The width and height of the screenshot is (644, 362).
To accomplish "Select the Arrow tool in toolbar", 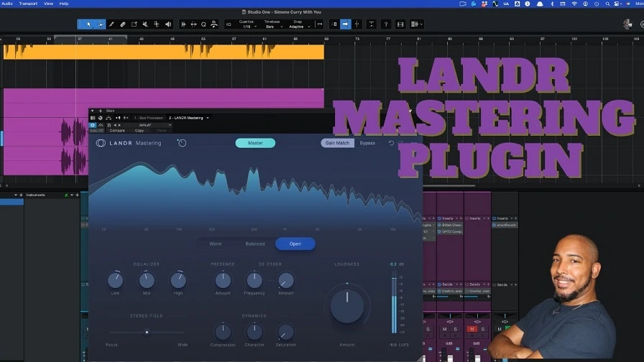I will coord(88,24).
